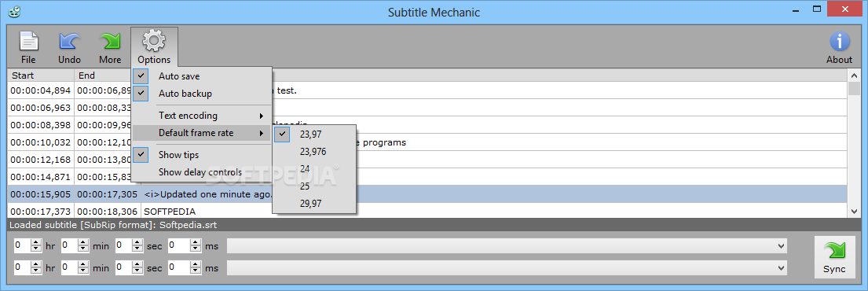This screenshot has width=868, height=291.
Task: Open the second row subtitle dropdown
Action: point(507,268)
